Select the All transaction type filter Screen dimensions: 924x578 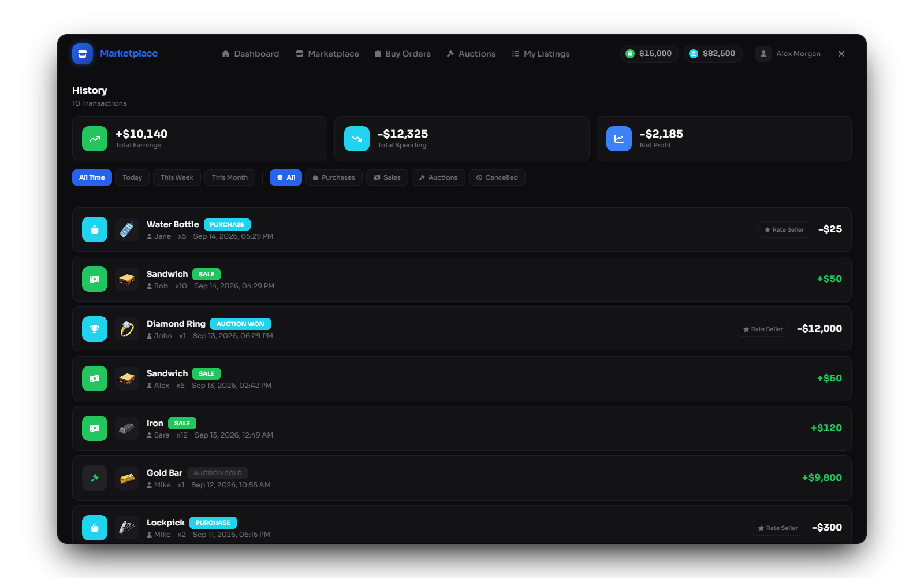[286, 177]
